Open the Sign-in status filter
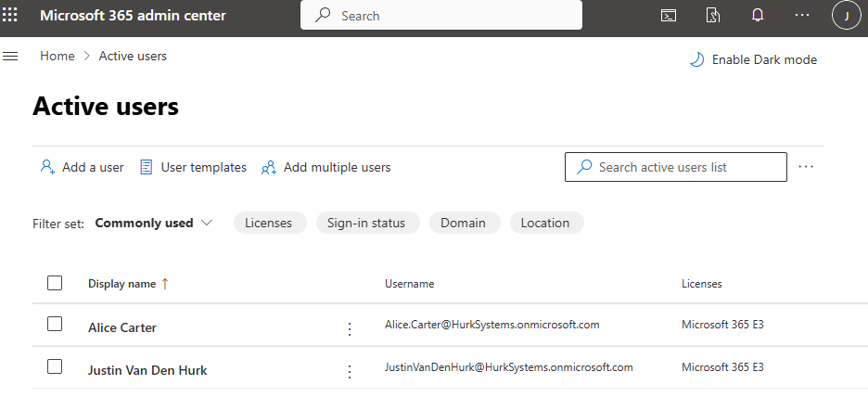Screen dimensions: 868x410 click(x=367, y=223)
